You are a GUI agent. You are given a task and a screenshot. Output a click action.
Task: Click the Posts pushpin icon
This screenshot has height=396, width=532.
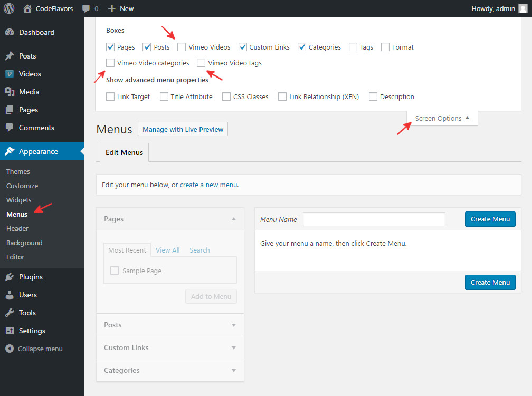pyautogui.click(x=9, y=56)
